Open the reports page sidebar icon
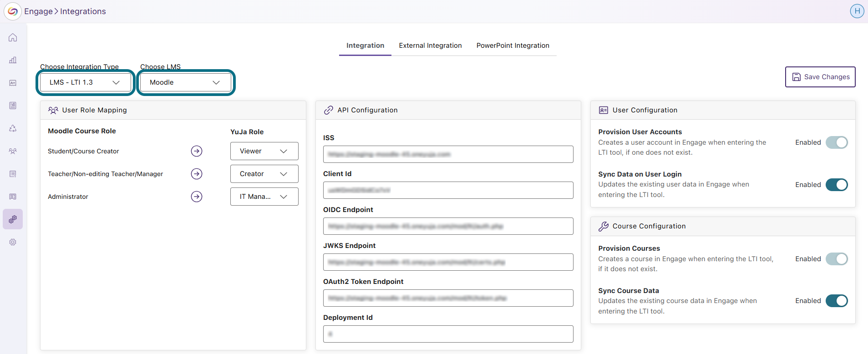Image resolution: width=868 pixels, height=354 pixels. (x=13, y=106)
